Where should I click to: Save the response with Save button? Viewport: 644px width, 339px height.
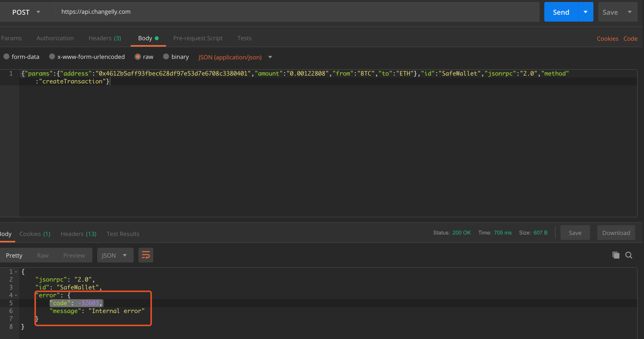coord(575,233)
